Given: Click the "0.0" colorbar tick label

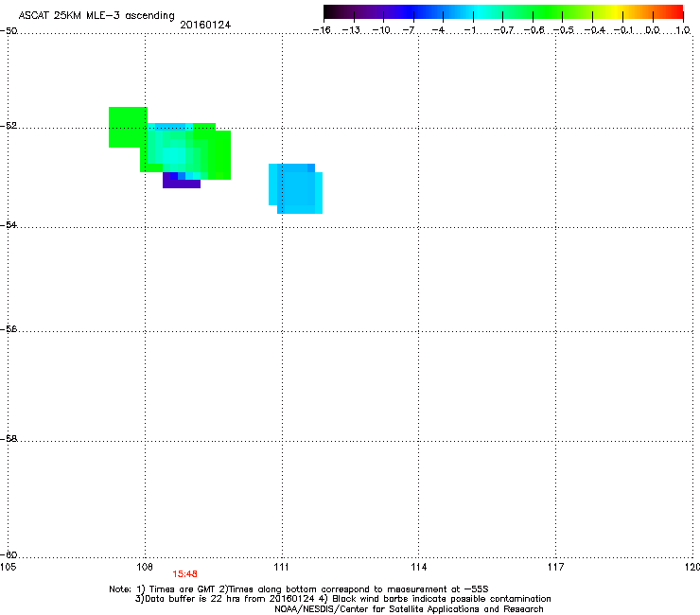Looking at the screenshot, I should point(653,30).
